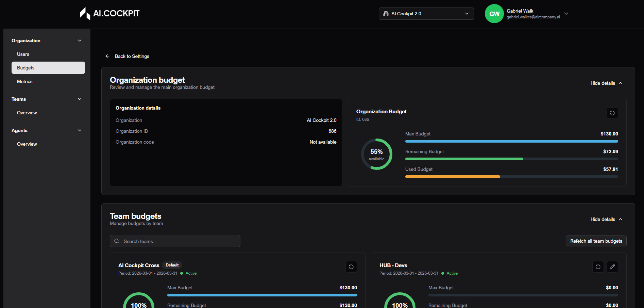Edit the HUB - Devs budget with the pencil icon

tap(612, 267)
